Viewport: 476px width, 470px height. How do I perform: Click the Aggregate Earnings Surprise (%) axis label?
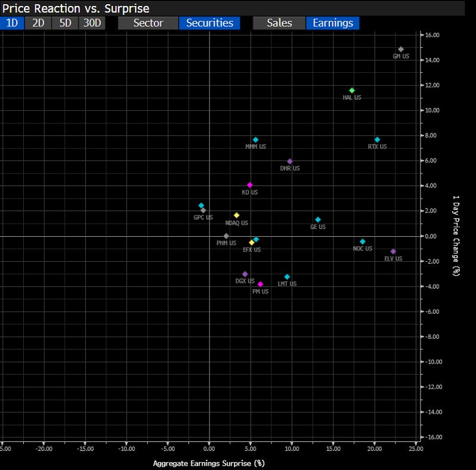click(209, 463)
